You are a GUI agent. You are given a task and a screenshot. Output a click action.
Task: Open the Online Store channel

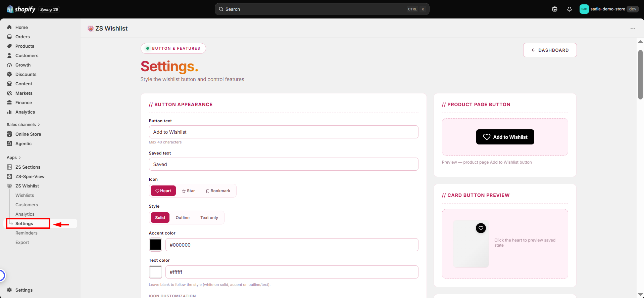coord(28,134)
